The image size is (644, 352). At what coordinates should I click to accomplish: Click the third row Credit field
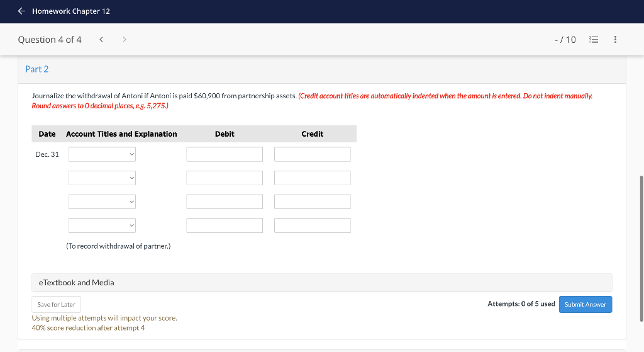(313, 202)
